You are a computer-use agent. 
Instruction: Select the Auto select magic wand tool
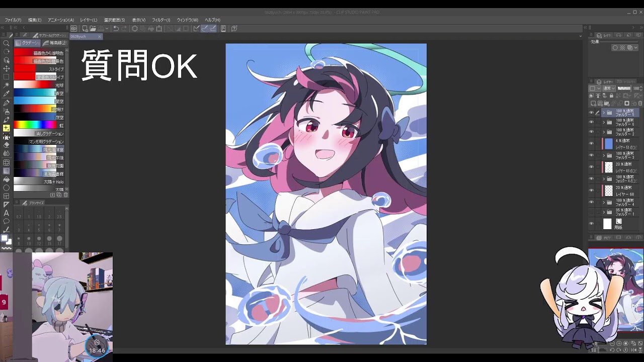tap(6, 85)
